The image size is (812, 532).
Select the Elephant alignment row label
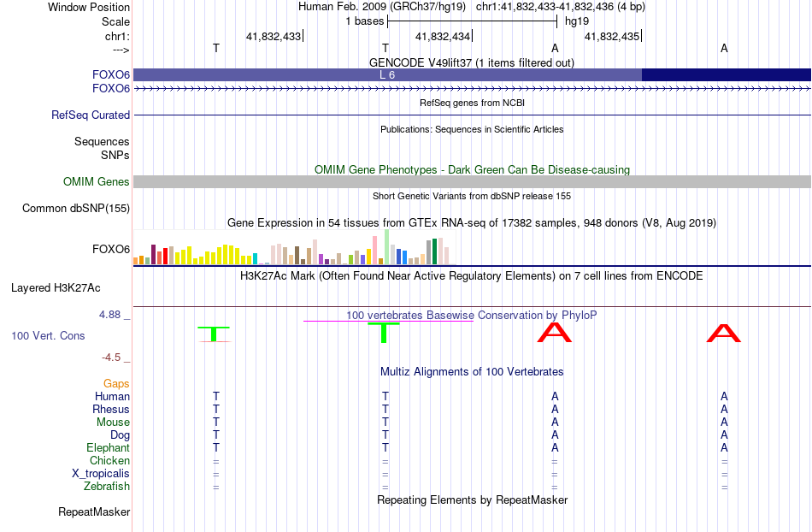(108, 447)
